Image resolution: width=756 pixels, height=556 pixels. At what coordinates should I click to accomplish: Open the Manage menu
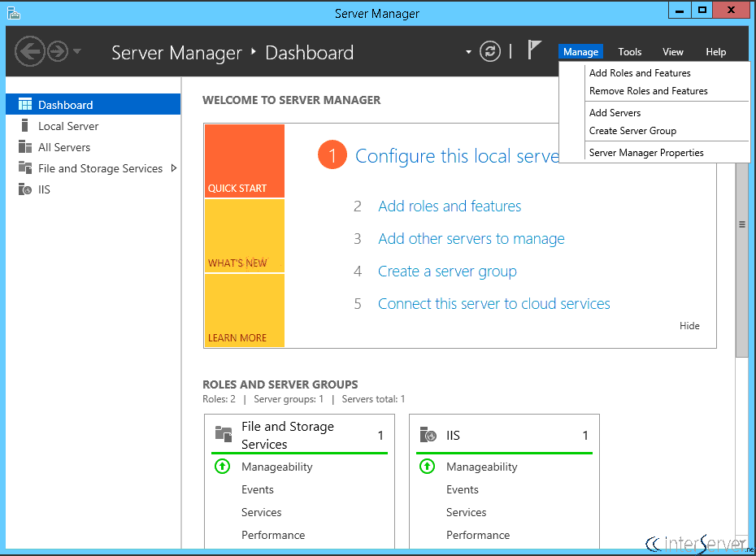pos(580,51)
